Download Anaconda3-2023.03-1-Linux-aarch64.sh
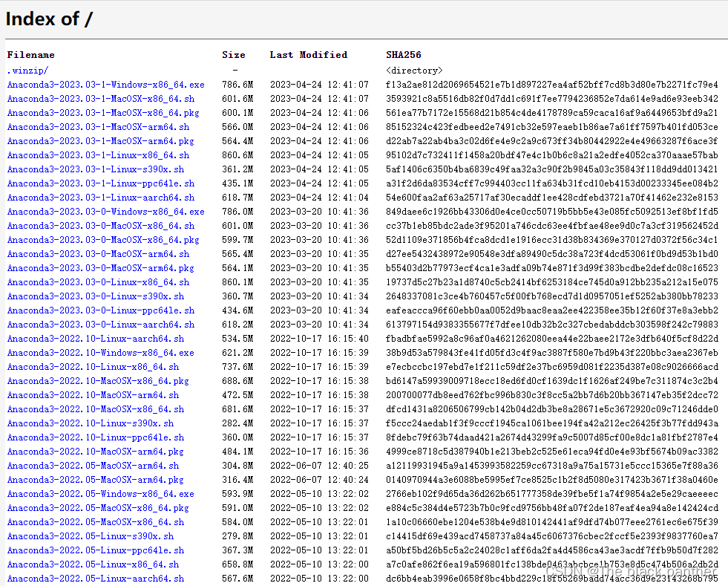Viewport: 728px width, 586px height. [x=101, y=198]
